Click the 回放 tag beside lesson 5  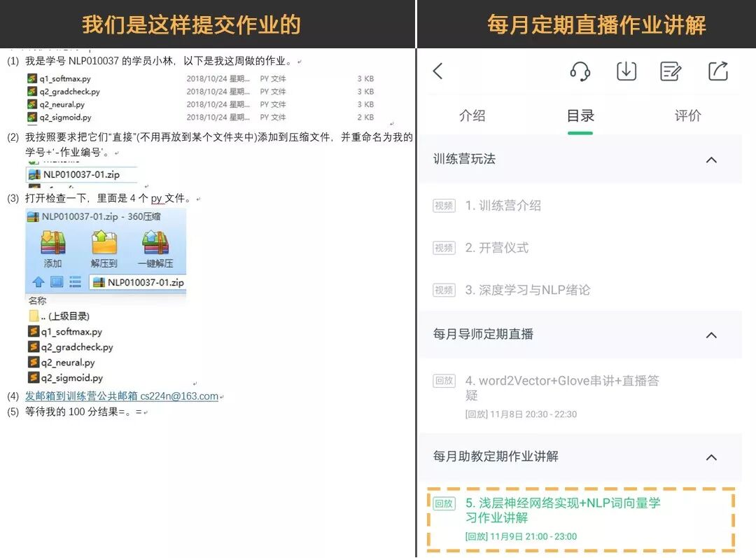click(444, 503)
